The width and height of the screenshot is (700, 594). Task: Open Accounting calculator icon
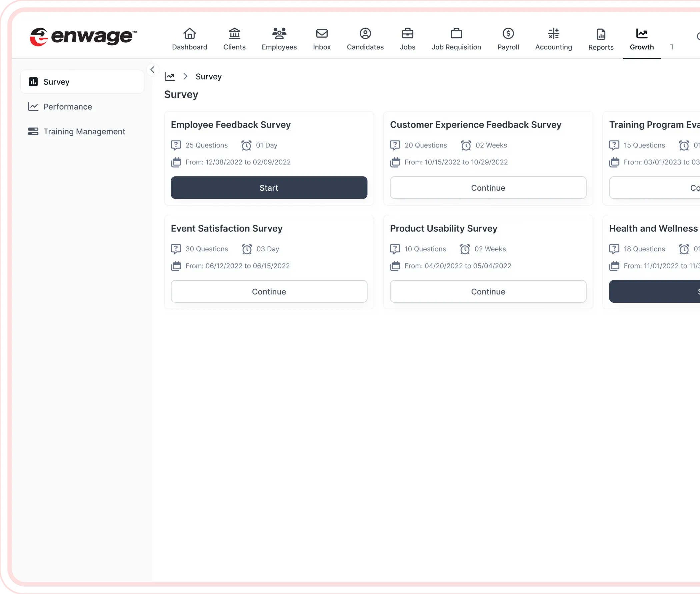pos(554,34)
